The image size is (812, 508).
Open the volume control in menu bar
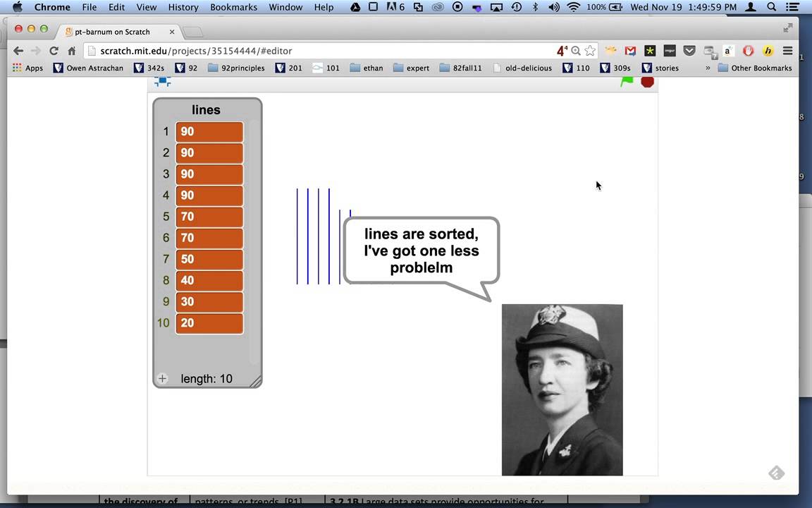coord(553,7)
